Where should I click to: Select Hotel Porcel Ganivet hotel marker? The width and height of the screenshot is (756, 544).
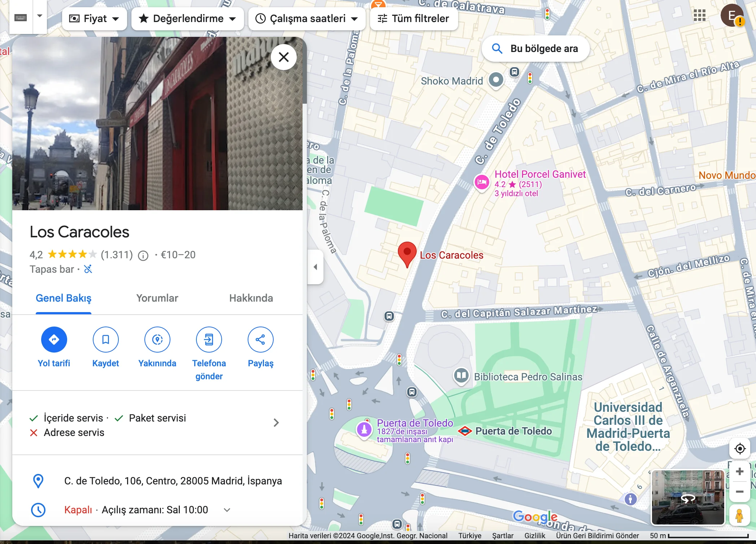click(482, 182)
